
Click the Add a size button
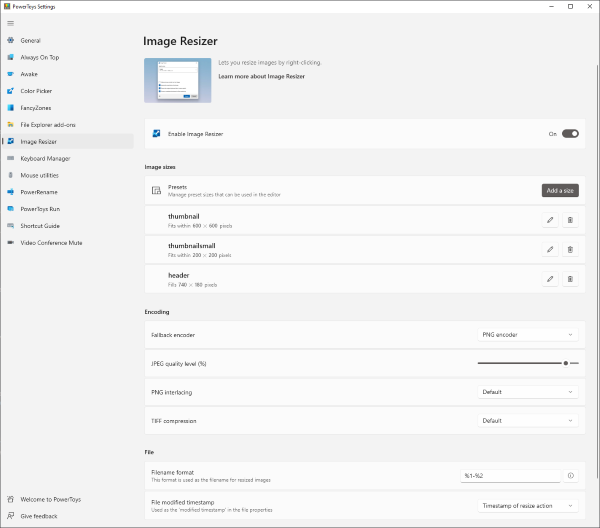(560, 191)
